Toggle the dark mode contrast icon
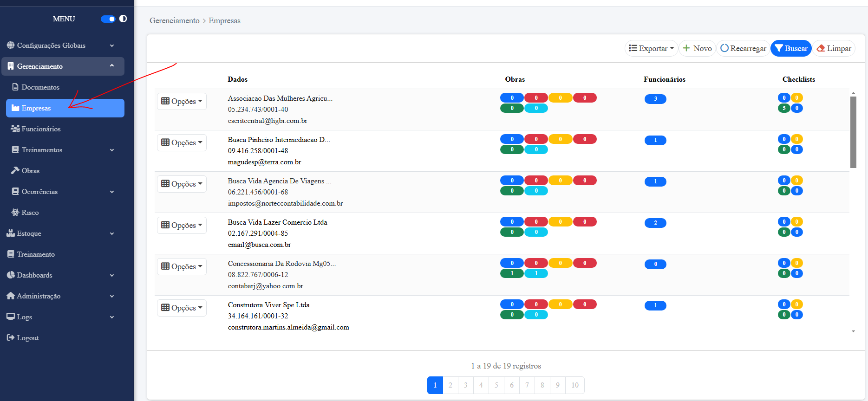 123,19
